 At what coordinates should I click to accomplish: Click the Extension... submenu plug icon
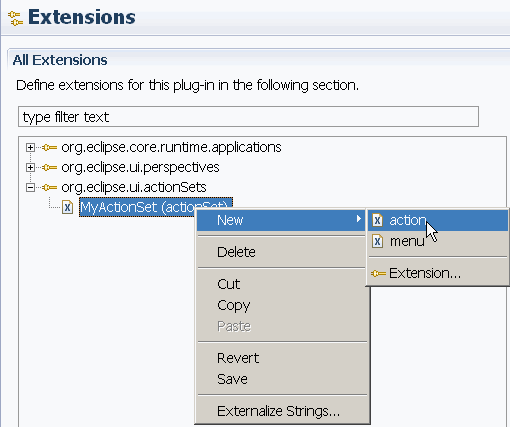tap(378, 274)
